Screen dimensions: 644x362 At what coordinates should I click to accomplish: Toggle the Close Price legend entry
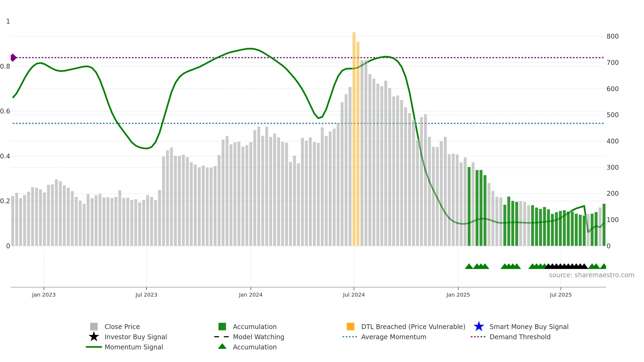[115, 327]
